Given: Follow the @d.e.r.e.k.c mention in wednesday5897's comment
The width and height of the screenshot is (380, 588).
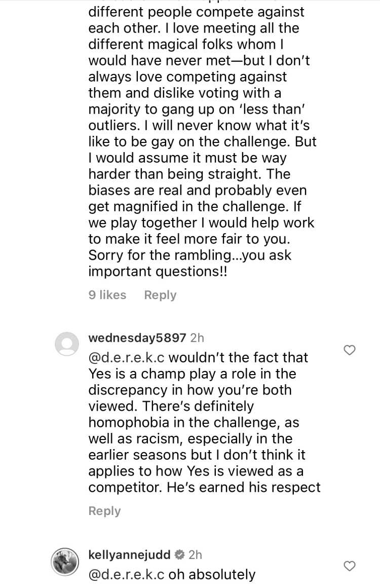Looking at the screenshot, I should coord(126,357).
